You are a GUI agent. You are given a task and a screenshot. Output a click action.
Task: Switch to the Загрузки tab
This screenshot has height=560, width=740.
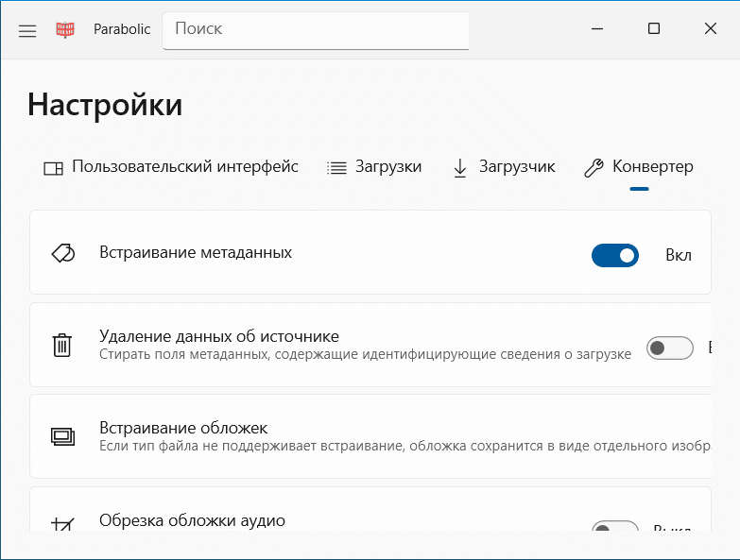pyautogui.click(x=387, y=167)
